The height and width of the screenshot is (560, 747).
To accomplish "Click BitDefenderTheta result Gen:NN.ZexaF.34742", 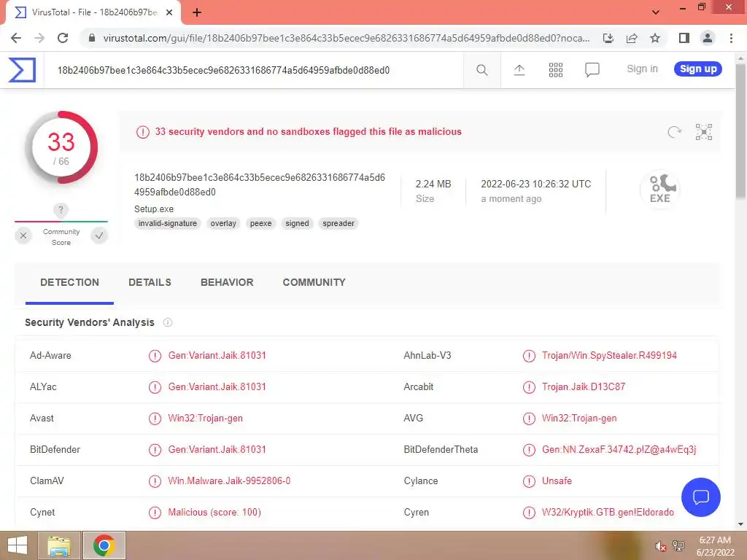I will pyautogui.click(x=619, y=449).
